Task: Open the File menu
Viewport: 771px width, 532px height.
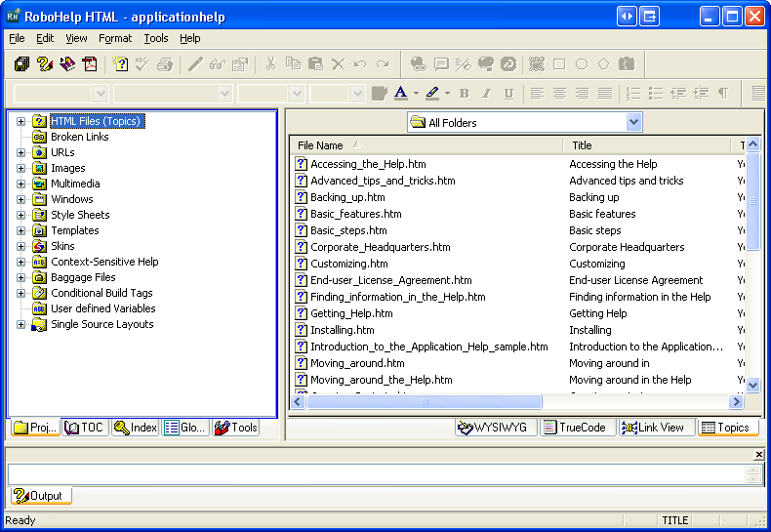Action: (17, 38)
